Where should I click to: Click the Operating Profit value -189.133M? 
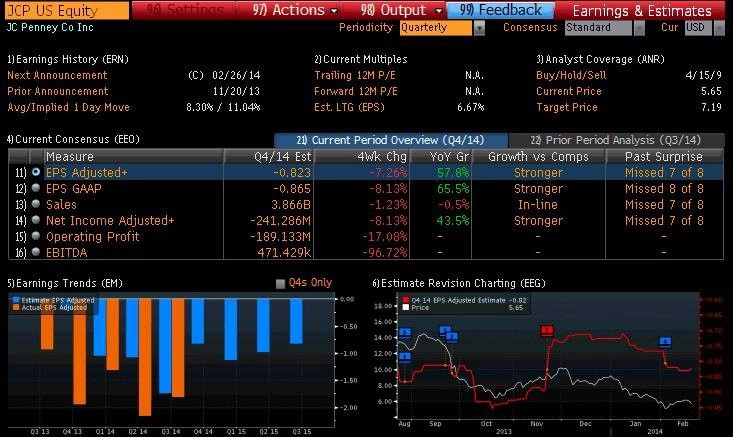[x=280, y=236]
